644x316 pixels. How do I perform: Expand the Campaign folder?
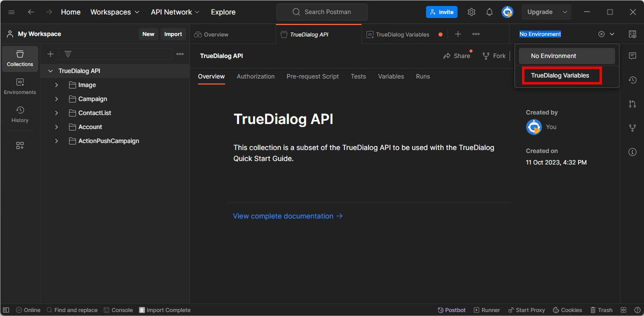click(56, 99)
